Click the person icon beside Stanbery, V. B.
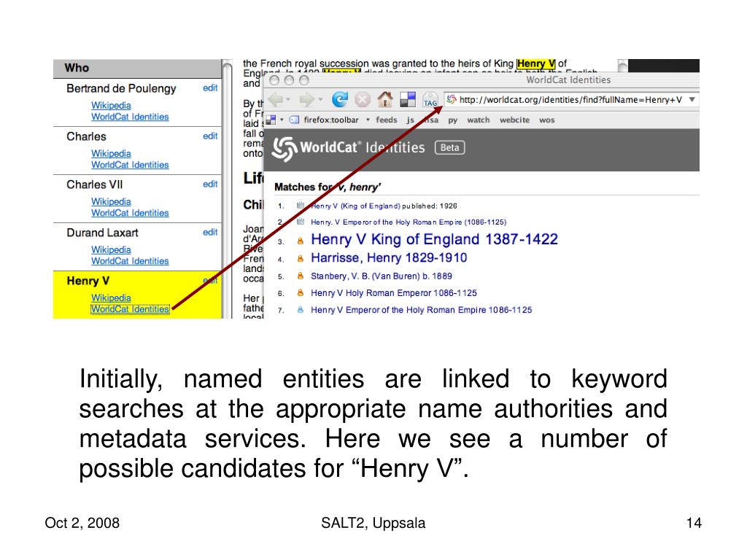The image size is (747, 560). [300, 276]
